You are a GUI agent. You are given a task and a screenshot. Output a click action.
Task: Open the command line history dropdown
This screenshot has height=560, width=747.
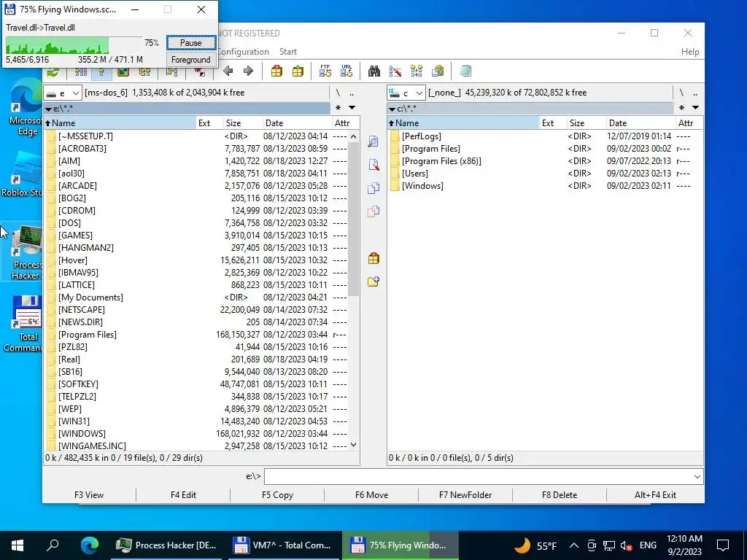[x=697, y=477]
